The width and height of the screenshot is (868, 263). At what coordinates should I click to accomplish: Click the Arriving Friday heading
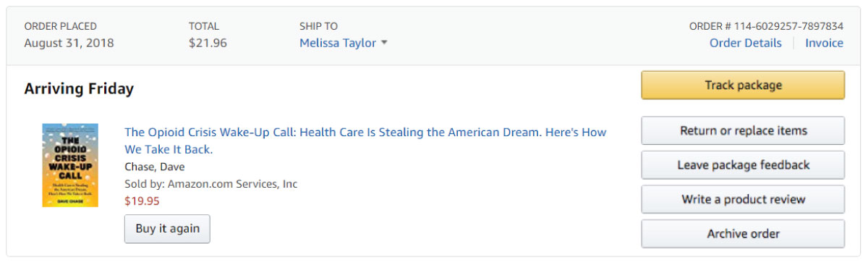click(x=79, y=89)
